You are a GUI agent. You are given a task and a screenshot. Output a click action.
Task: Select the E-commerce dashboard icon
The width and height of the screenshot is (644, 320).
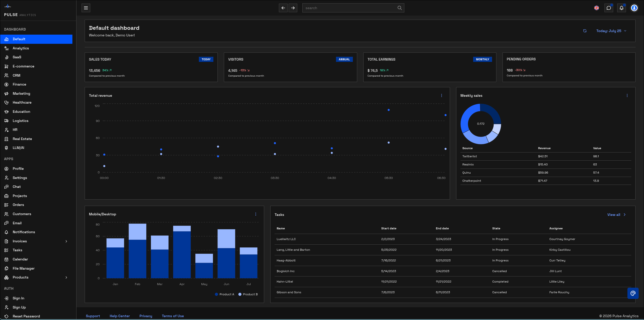tap(6, 66)
